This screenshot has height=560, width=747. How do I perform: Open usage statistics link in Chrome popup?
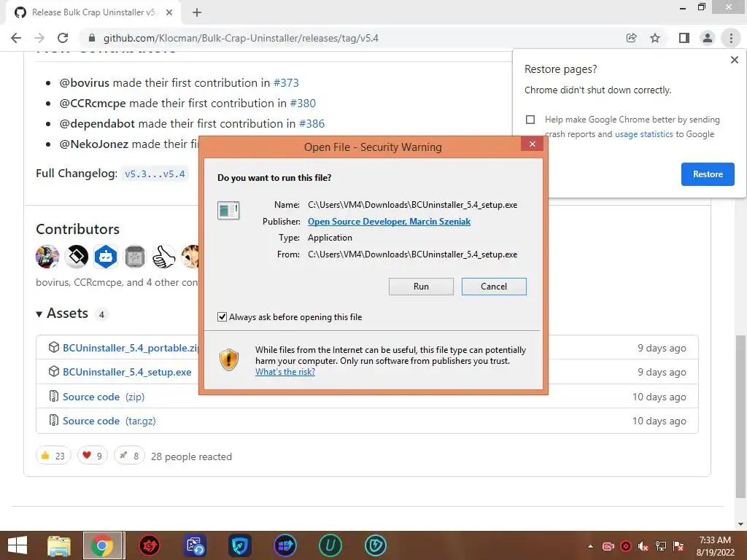pos(643,134)
